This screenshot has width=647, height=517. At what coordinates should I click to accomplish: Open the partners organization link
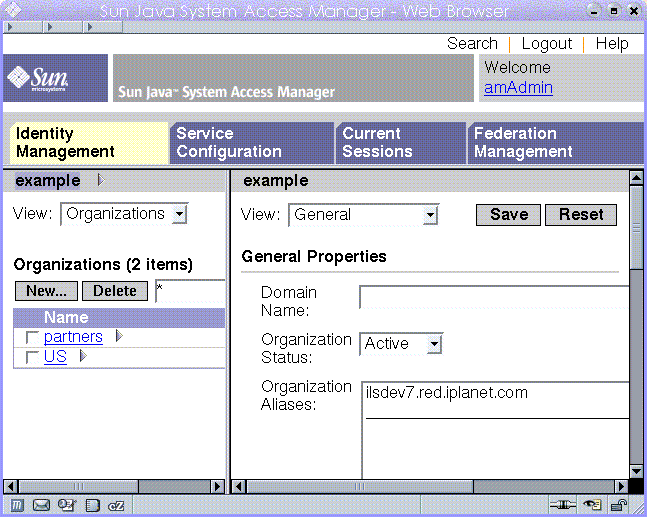point(73,337)
